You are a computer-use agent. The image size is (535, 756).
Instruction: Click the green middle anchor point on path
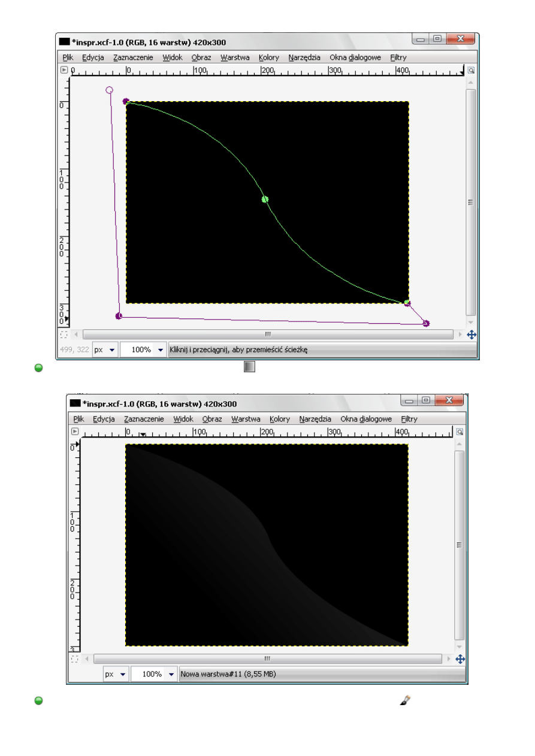tap(265, 199)
